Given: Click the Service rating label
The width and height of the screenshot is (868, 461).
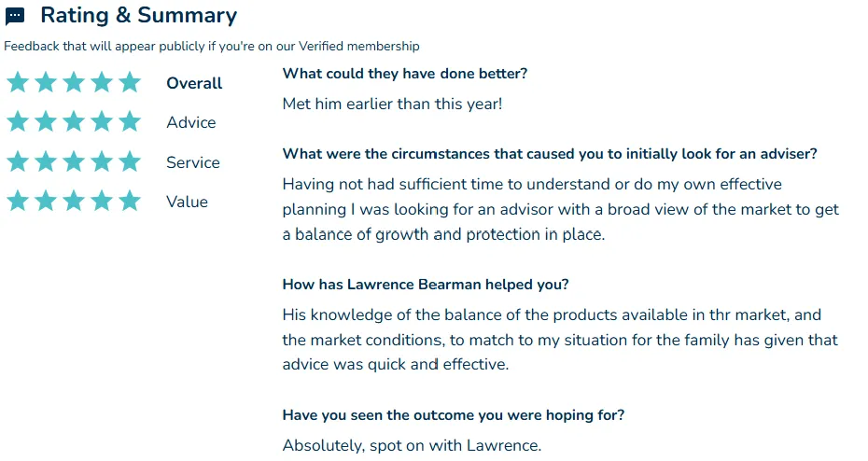Looking at the screenshot, I should click(193, 162).
